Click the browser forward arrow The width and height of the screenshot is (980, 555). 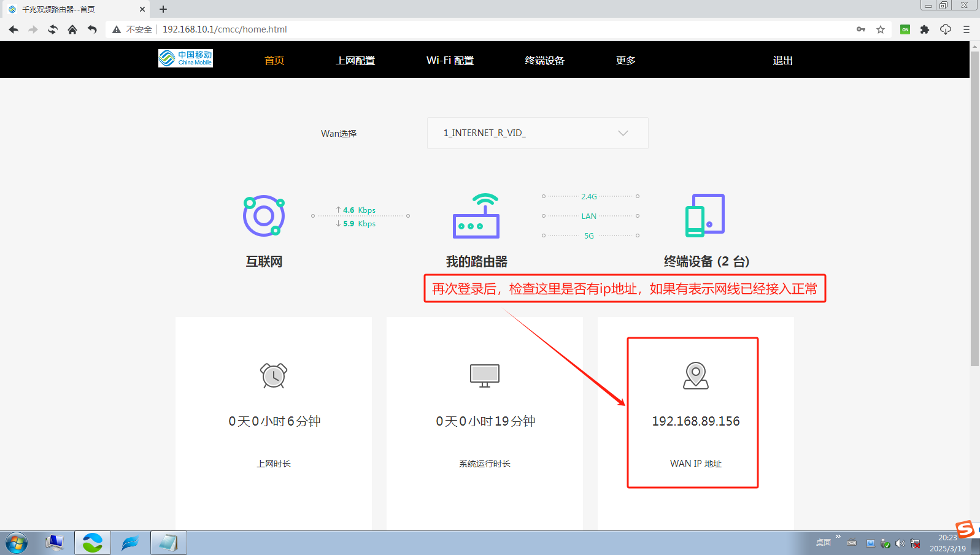(33, 29)
